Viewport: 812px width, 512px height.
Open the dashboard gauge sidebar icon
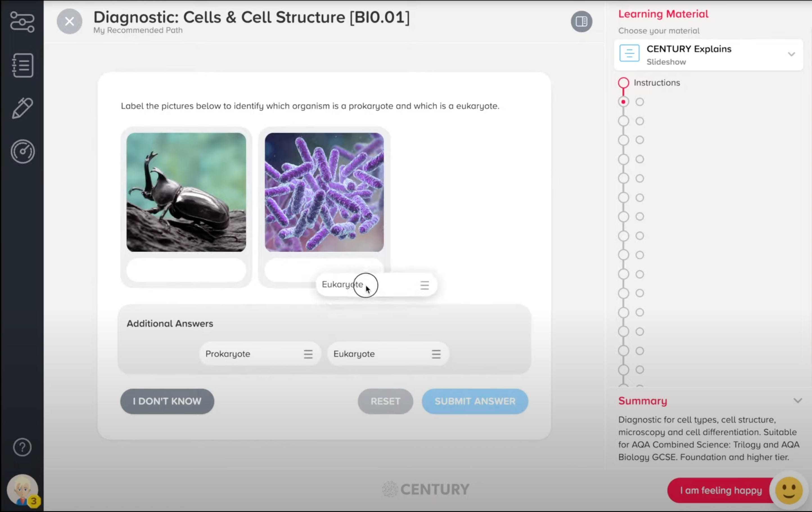click(x=22, y=151)
